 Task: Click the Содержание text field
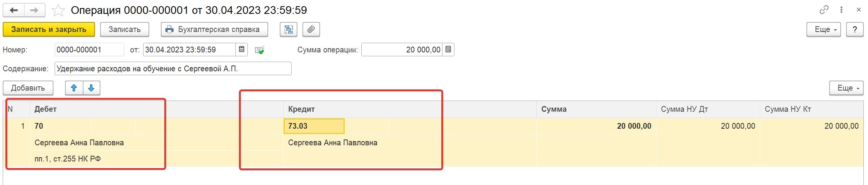pos(173,69)
